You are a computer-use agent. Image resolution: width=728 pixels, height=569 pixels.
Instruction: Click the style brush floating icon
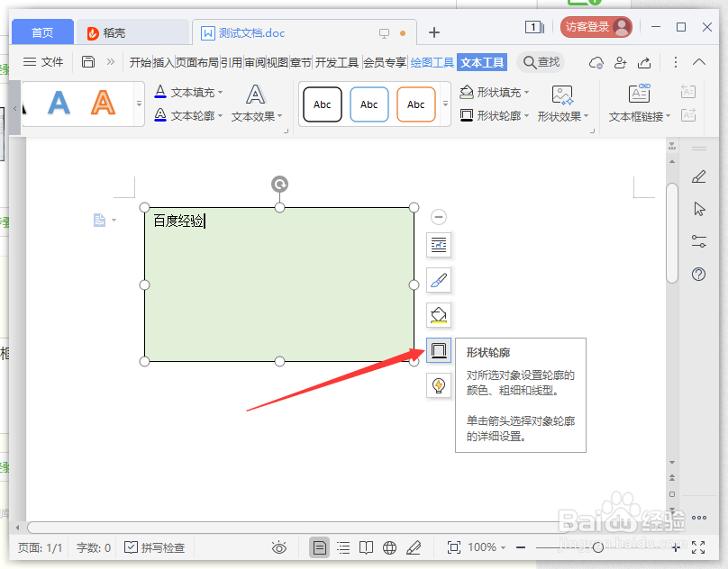pos(439,280)
